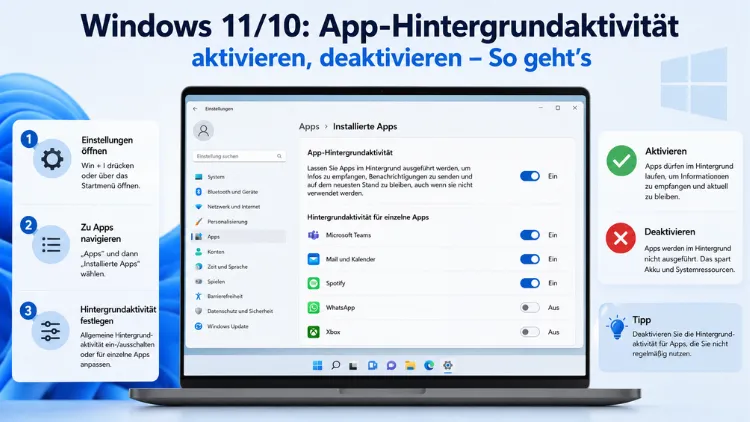Go to Netzwerk und Internet settings
The width and height of the screenshot is (750, 422).
pyautogui.click(x=239, y=207)
